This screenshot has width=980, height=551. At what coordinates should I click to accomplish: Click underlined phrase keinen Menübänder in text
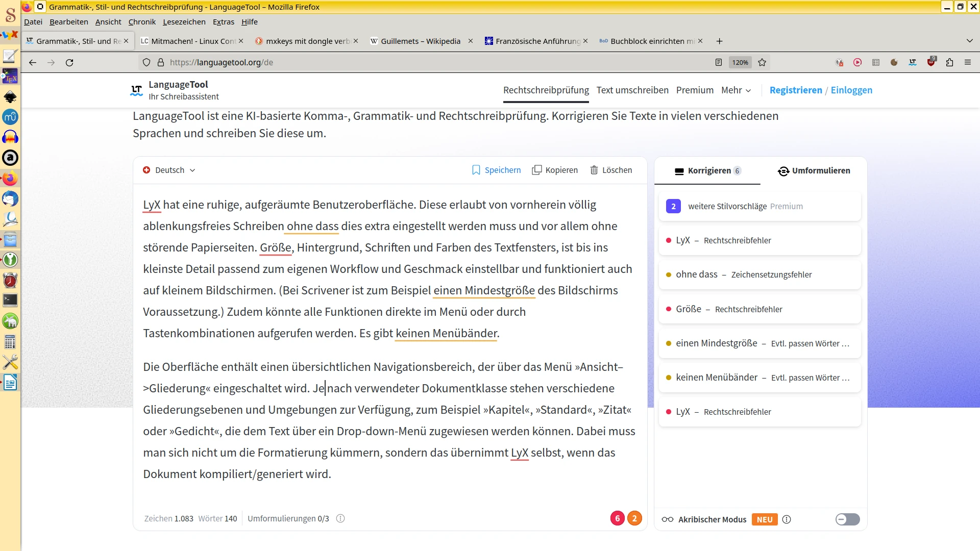[447, 333]
